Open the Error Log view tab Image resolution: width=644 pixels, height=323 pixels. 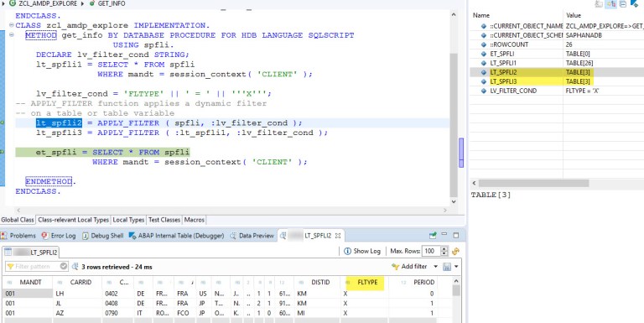(59, 236)
